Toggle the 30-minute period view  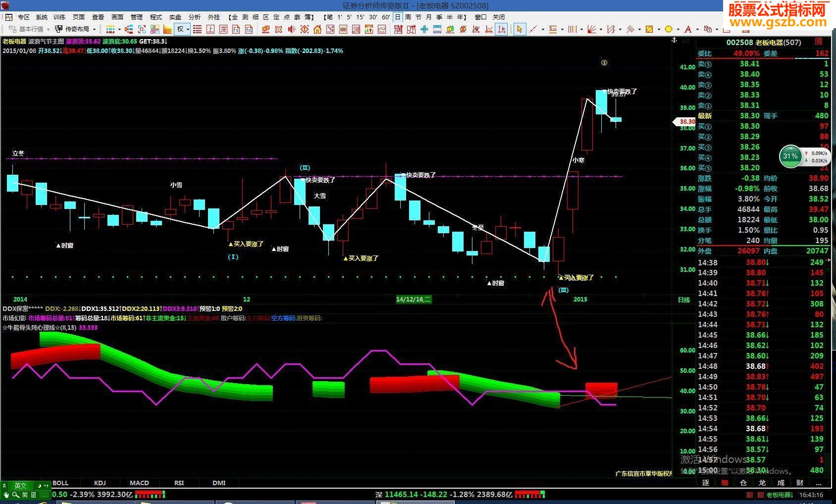(373, 17)
